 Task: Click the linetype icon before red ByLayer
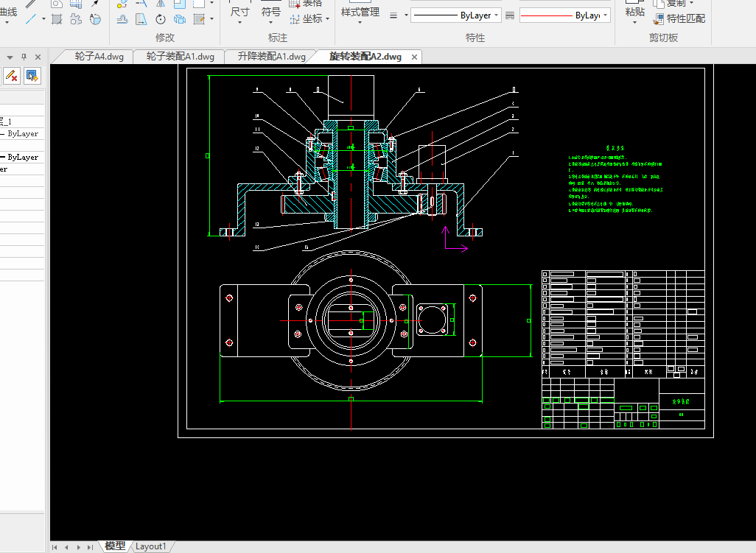pos(510,15)
